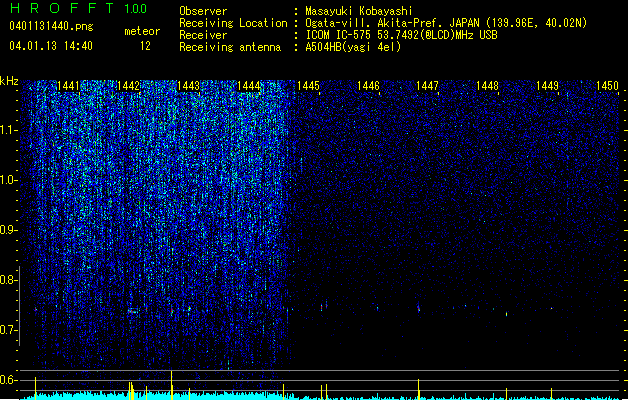Click the "Receiving antenna" label
629x400 pixels.
(230, 47)
